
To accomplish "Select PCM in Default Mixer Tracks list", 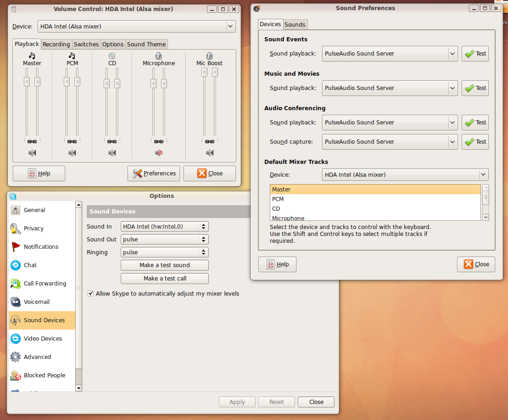I will [375, 199].
